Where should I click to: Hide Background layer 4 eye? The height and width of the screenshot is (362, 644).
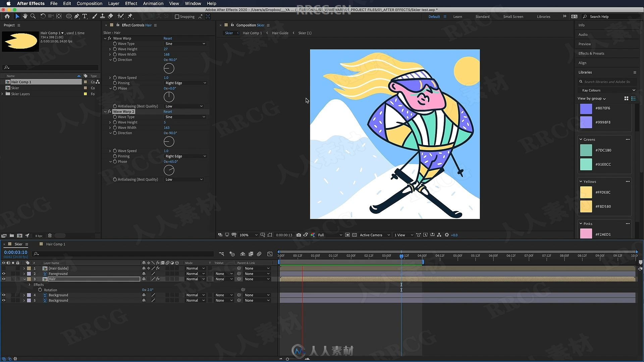pos(4,295)
